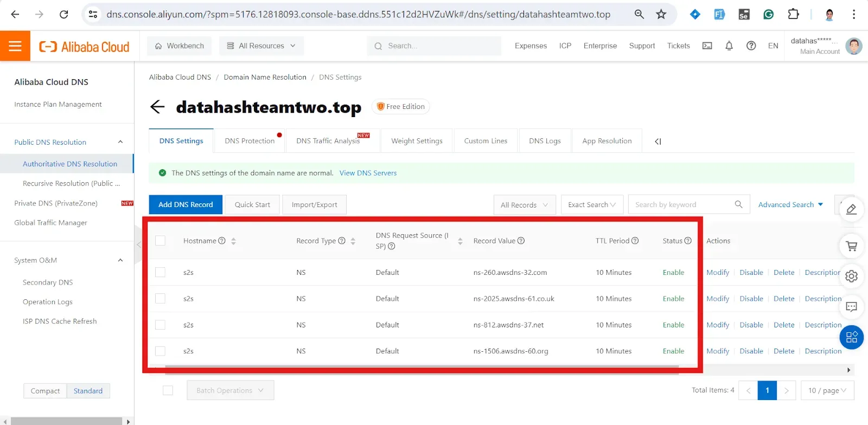Change the 10 / page size dropdown
The image size is (868, 425).
pyautogui.click(x=827, y=390)
